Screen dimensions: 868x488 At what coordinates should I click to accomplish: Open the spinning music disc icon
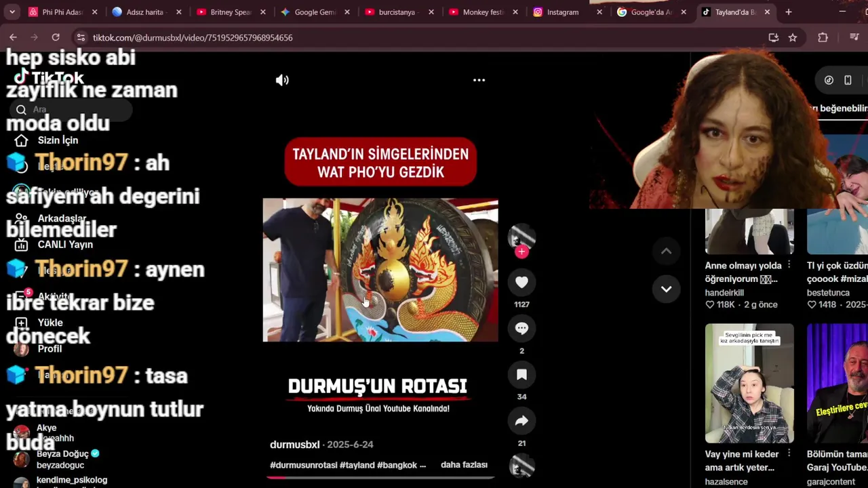[521, 466]
